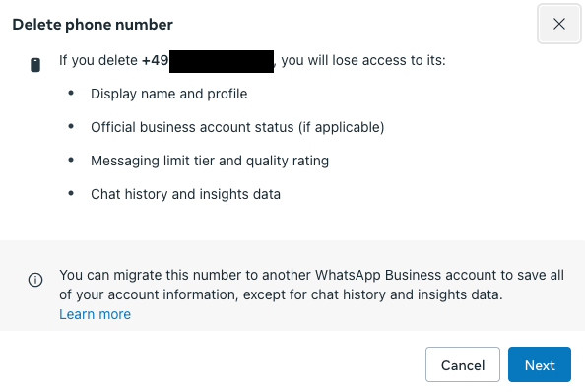Close the Delete phone number dialog
This screenshot has width=585, height=392.
point(558,24)
